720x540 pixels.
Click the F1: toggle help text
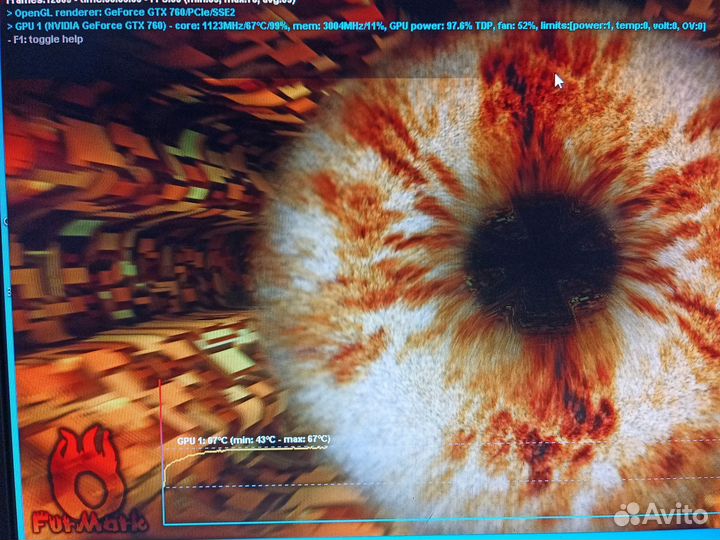[49, 39]
